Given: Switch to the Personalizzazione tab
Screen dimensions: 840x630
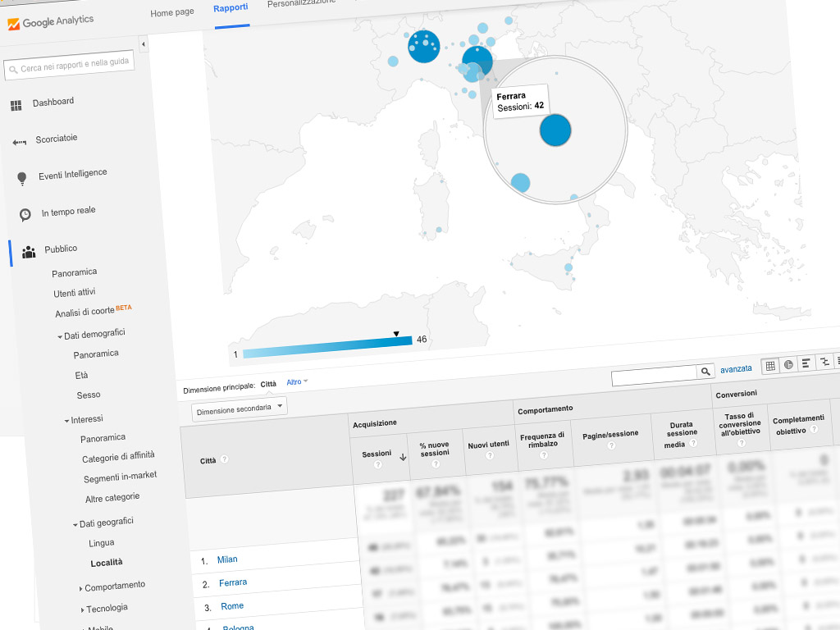Looking at the screenshot, I should (302, 3).
